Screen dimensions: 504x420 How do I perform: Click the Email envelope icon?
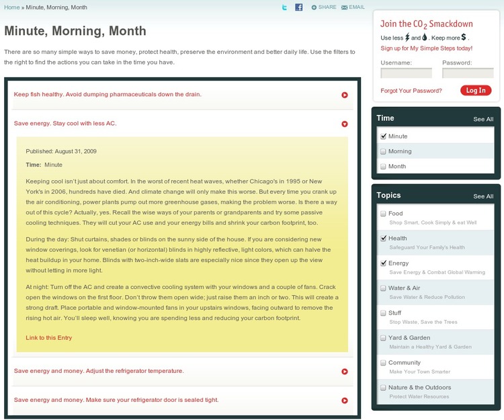[x=345, y=7]
